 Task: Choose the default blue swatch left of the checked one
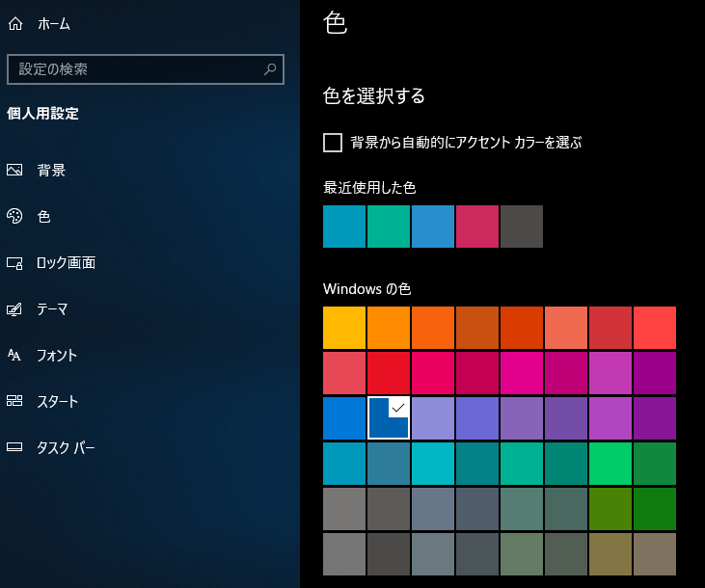point(344,418)
